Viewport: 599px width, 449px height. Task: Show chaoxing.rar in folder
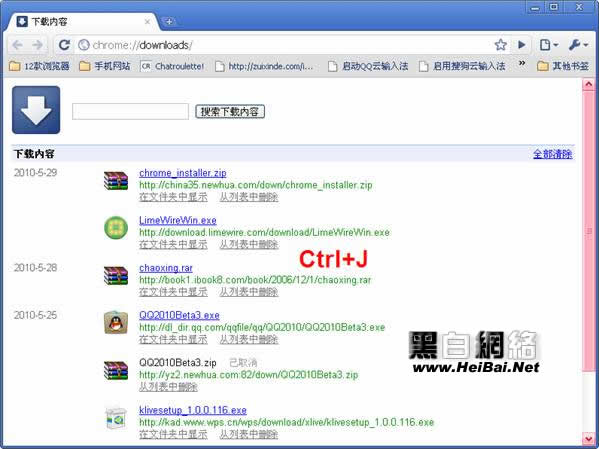tap(173, 292)
